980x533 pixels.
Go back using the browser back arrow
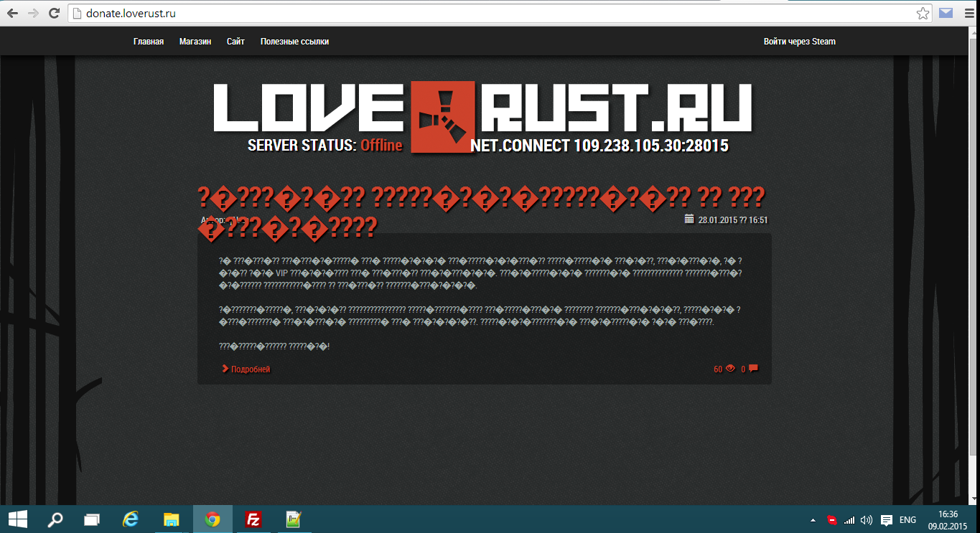pyautogui.click(x=12, y=13)
